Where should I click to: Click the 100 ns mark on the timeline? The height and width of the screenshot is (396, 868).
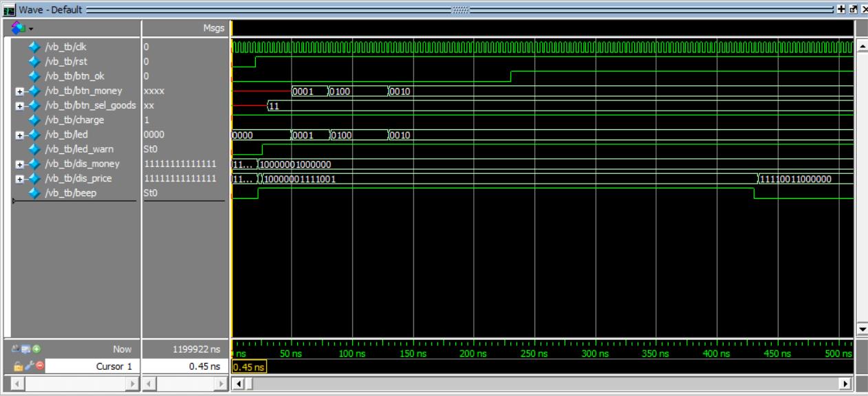click(x=351, y=353)
